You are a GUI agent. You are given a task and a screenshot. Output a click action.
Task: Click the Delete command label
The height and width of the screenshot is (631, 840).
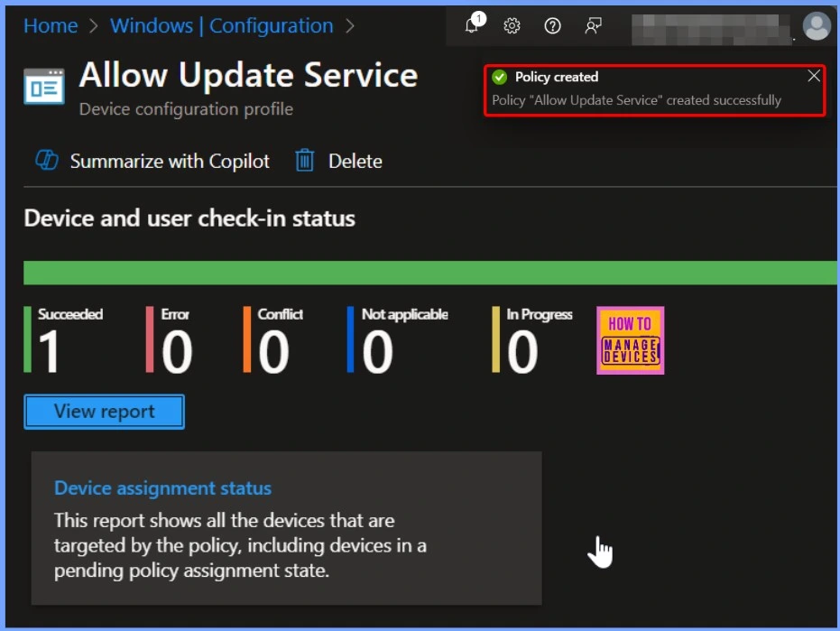click(355, 161)
